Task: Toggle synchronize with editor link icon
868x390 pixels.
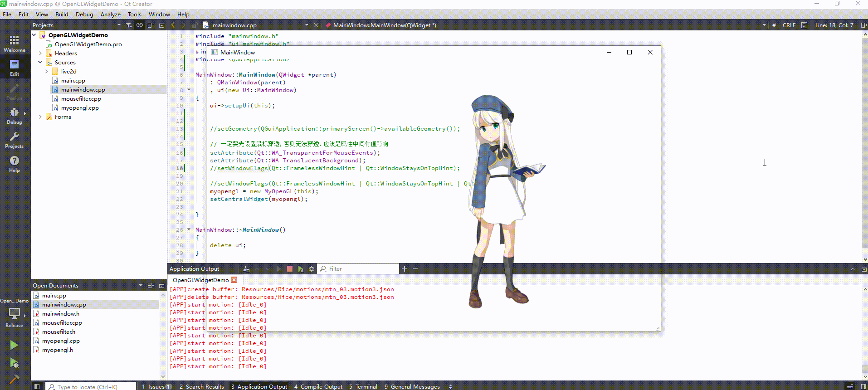Action: pos(140,25)
